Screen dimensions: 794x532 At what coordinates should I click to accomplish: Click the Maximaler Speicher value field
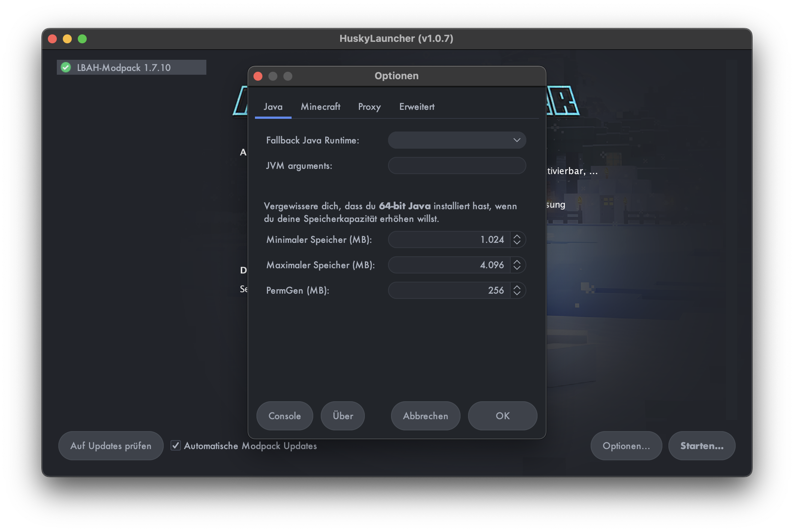(x=449, y=265)
